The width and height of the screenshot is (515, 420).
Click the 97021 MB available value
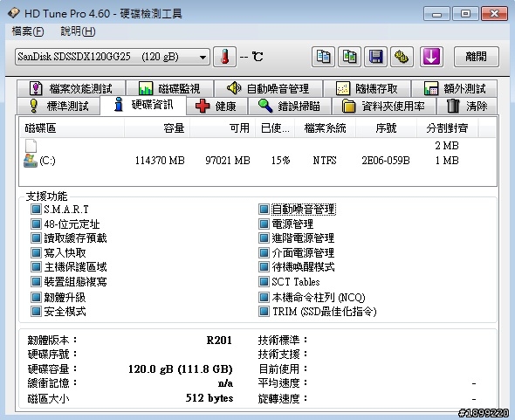[x=228, y=161]
